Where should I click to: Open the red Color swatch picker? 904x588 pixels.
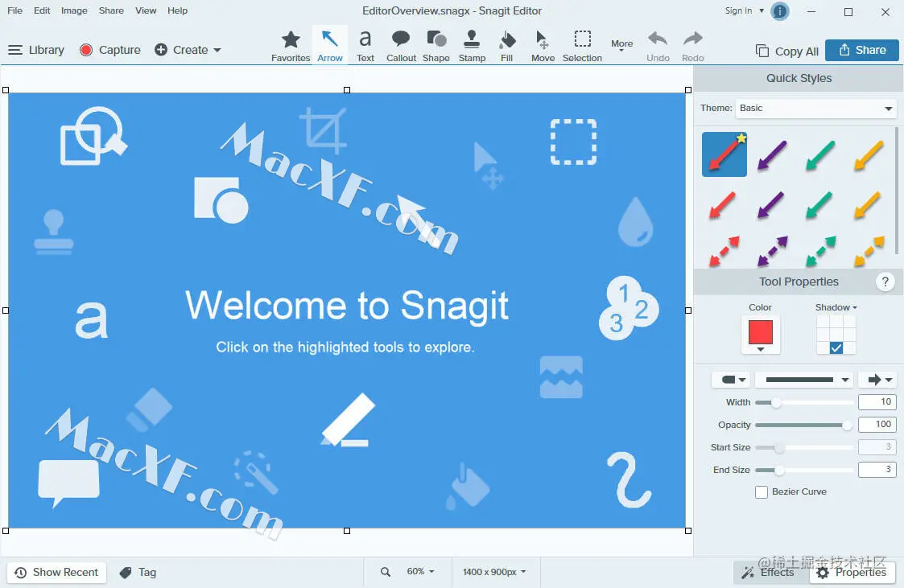pyautogui.click(x=761, y=335)
